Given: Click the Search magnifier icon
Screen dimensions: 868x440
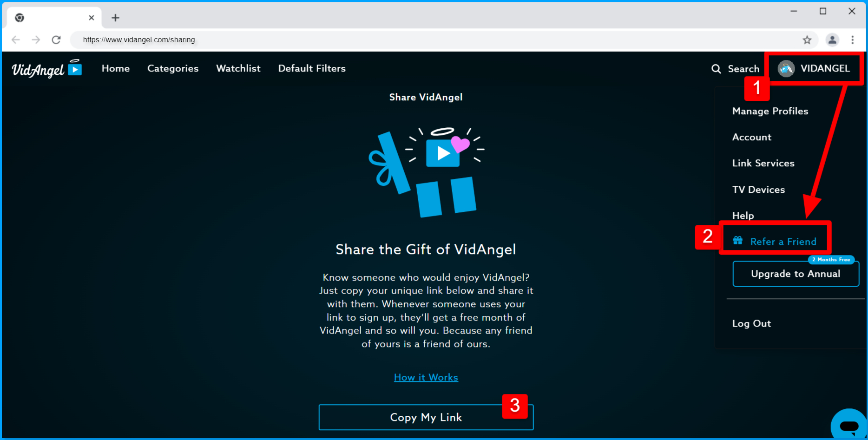Looking at the screenshot, I should [716, 69].
